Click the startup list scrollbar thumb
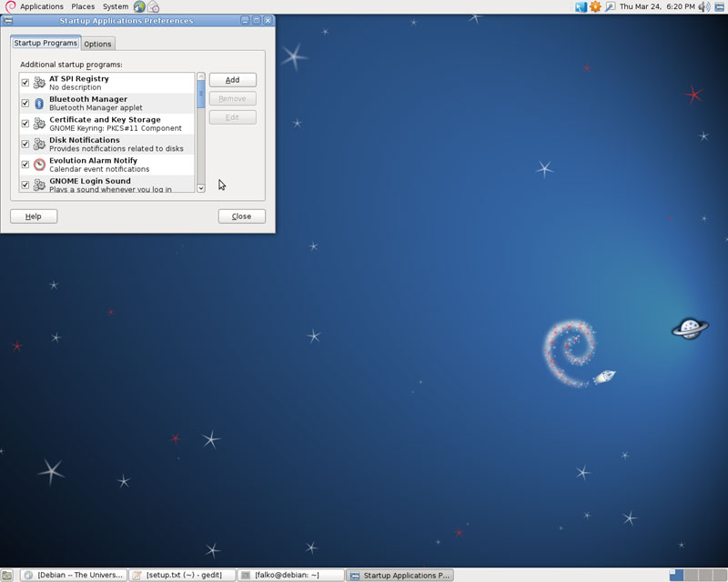728x582 pixels. click(201, 95)
